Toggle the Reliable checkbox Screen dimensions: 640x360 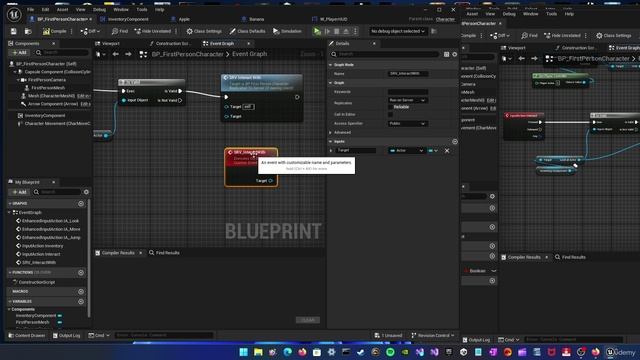click(391, 107)
